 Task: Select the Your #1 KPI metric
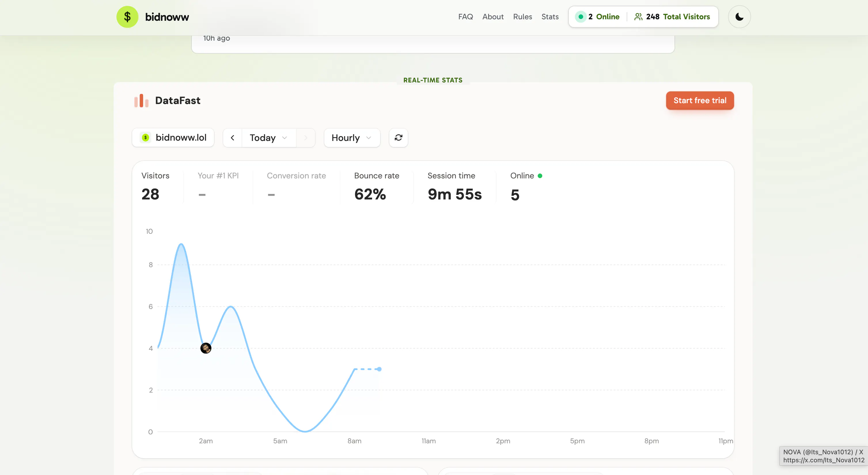click(x=218, y=187)
